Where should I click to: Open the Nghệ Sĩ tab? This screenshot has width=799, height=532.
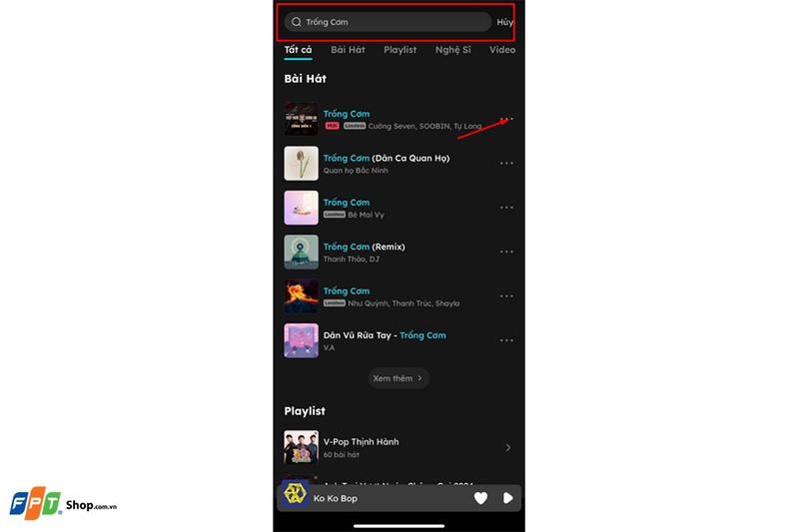click(x=453, y=50)
